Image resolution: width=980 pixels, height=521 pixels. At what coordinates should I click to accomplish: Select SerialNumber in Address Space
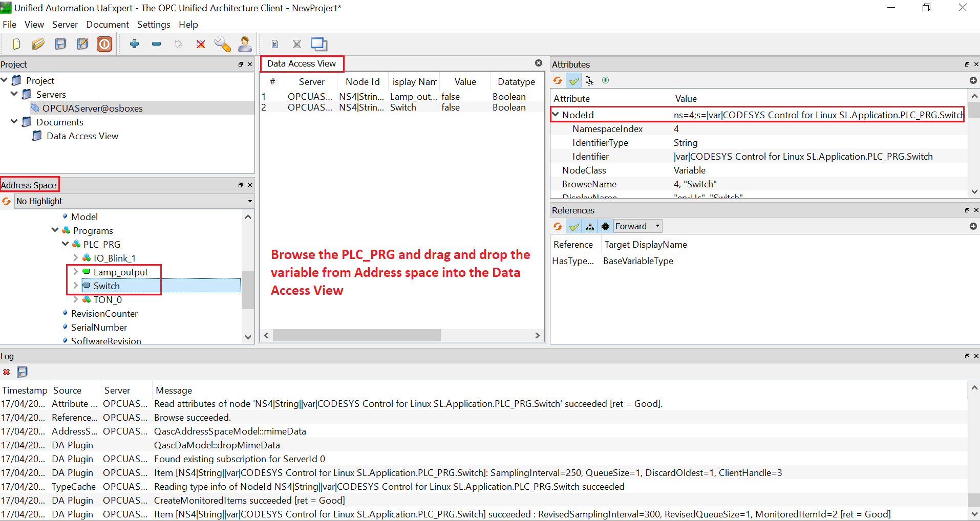point(99,327)
